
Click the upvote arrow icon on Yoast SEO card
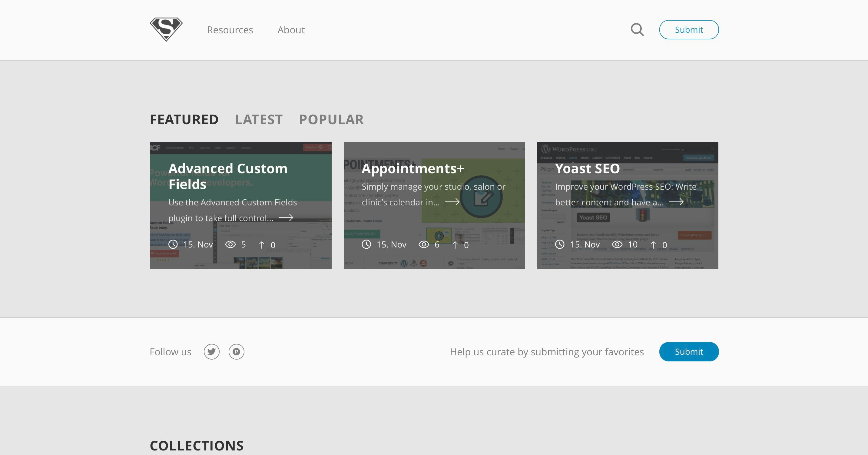[653, 244]
